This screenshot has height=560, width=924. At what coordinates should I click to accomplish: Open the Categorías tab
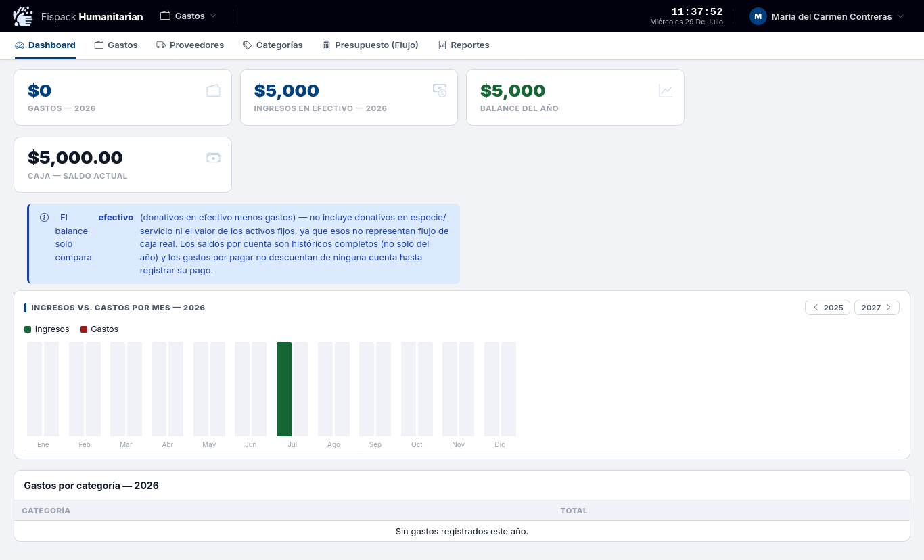pos(273,45)
